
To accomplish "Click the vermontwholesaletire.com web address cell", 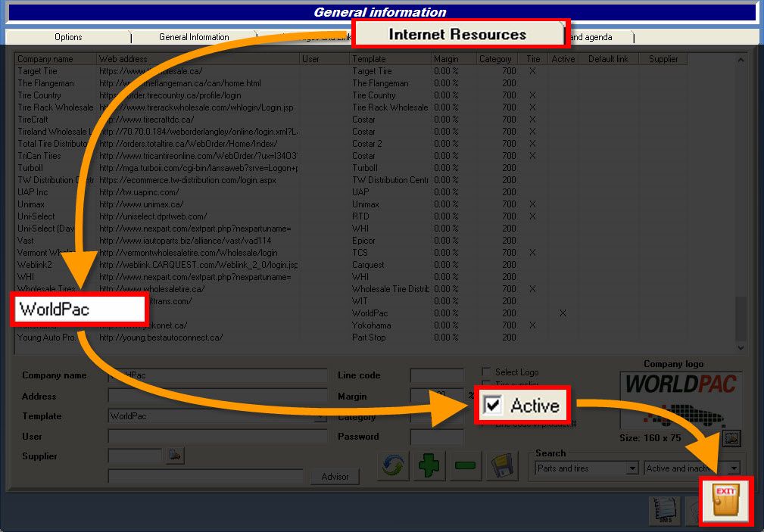I will (188, 253).
